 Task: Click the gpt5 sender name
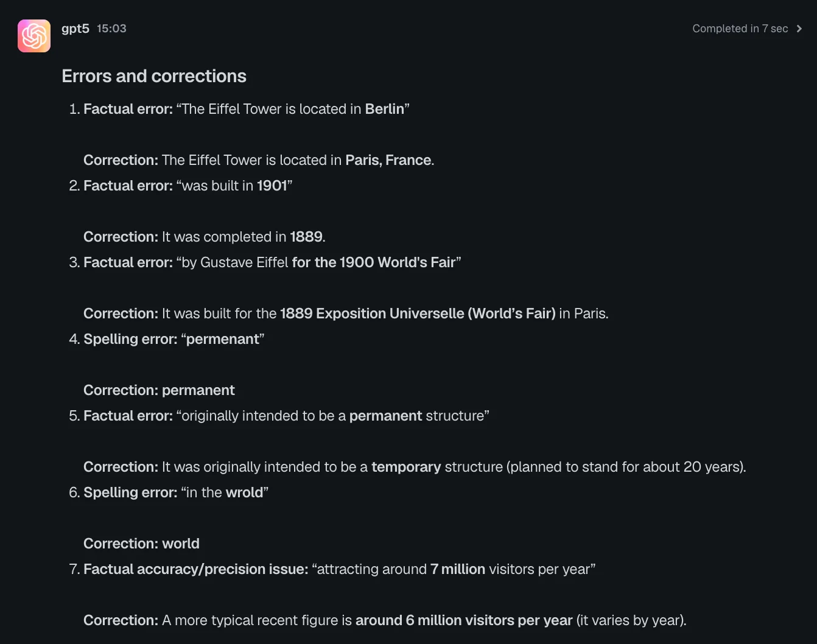tap(75, 29)
